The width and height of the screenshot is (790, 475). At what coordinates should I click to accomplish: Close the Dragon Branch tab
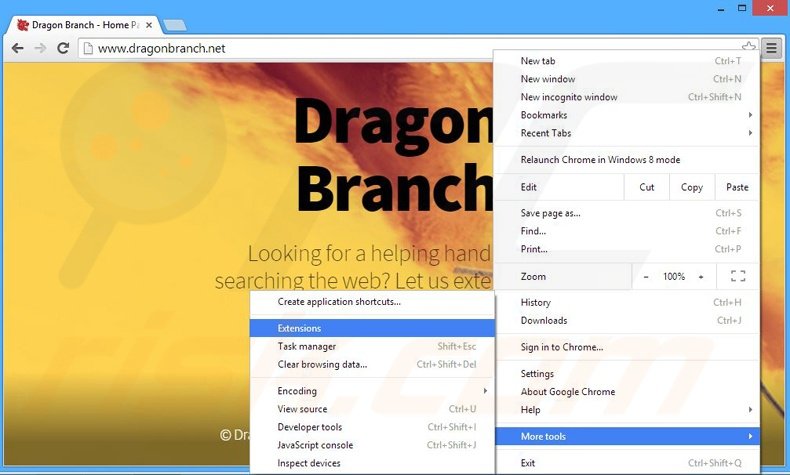(149, 25)
